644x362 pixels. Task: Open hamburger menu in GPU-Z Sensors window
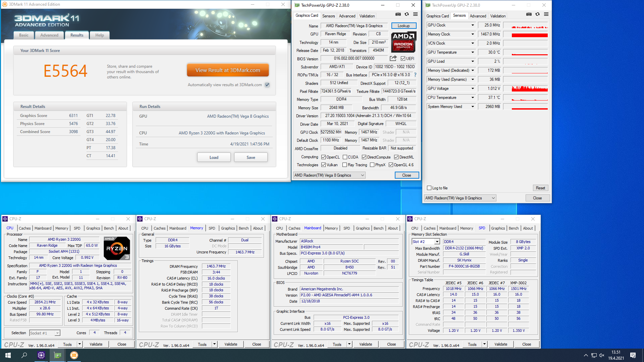pos(546,14)
